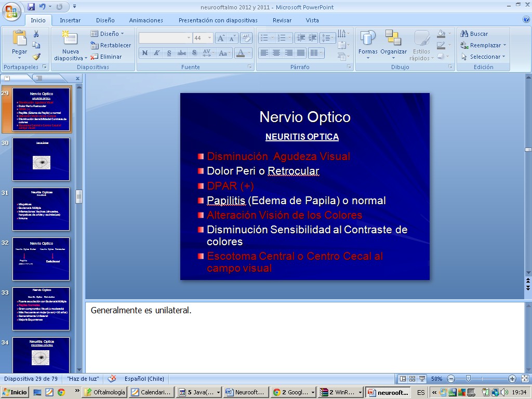Open the Insertar ribbon tab

point(70,20)
